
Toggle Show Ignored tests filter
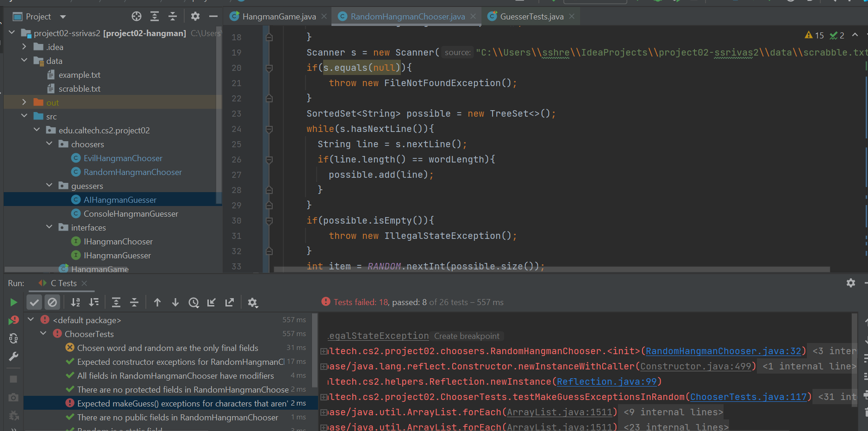click(x=52, y=302)
